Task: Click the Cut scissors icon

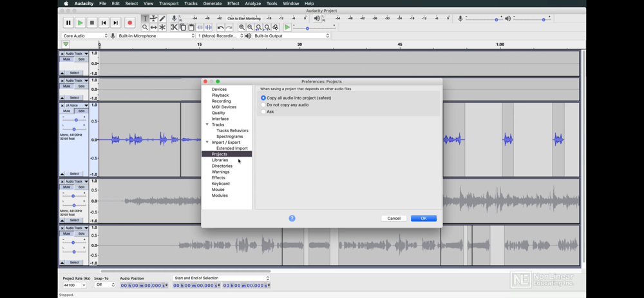Action: click(x=175, y=28)
